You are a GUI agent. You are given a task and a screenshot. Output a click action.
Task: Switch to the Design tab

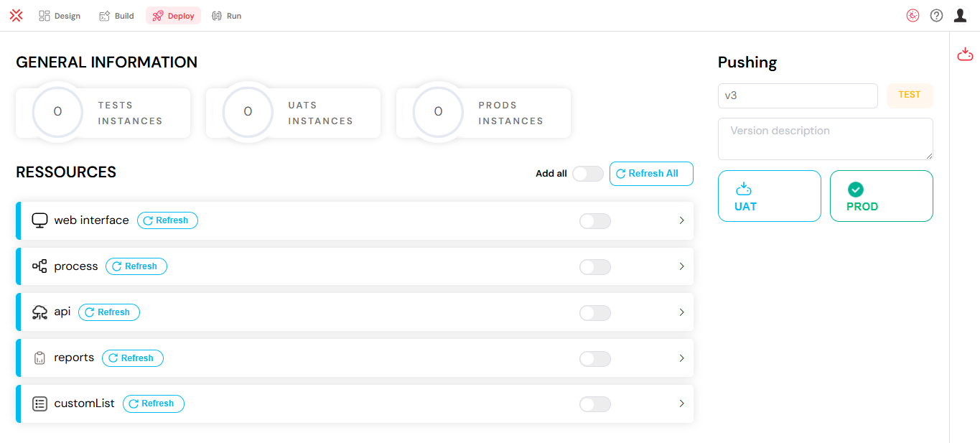60,16
